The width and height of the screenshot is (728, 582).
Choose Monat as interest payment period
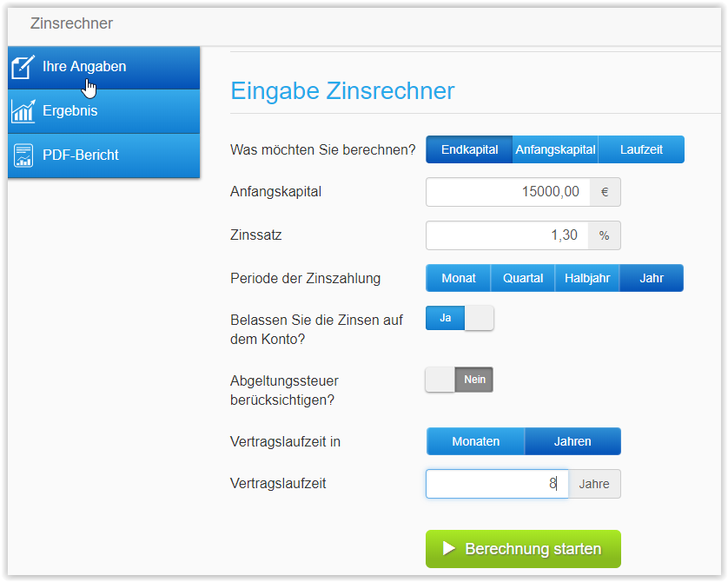[x=458, y=278]
